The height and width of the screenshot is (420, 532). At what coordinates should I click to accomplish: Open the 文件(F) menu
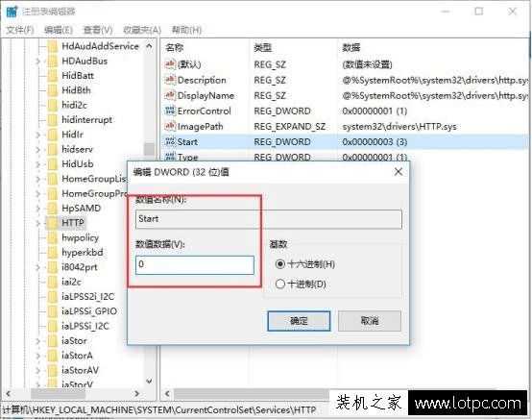(x=20, y=30)
